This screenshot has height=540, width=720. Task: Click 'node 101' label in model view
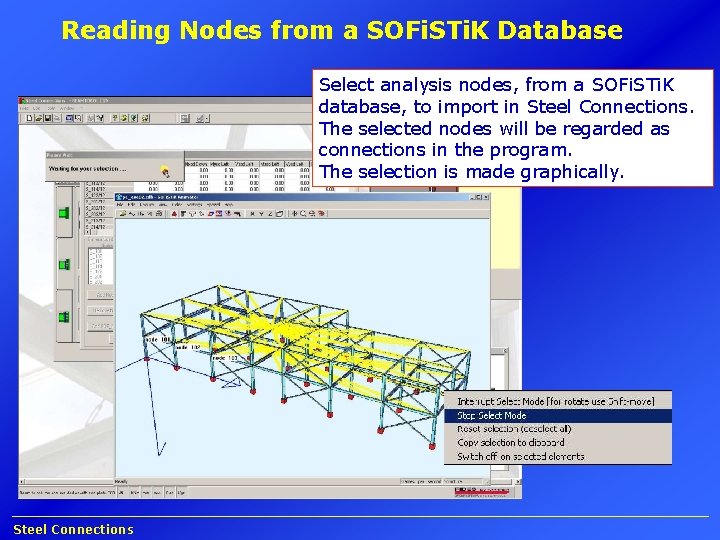tap(159, 339)
